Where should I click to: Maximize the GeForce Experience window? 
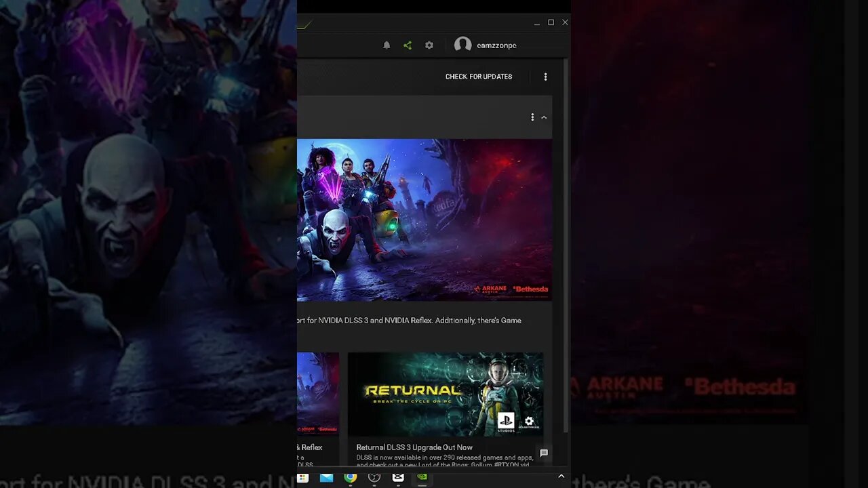(x=551, y=22)
